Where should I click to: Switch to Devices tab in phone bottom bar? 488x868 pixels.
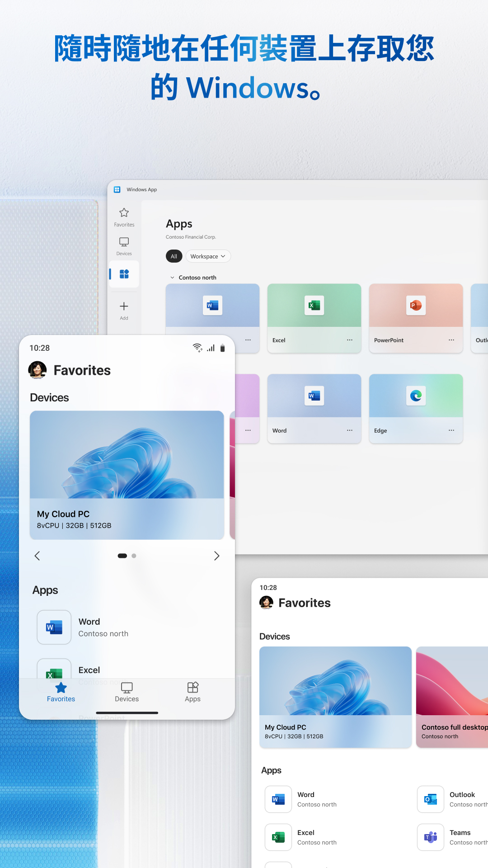(127, 692)
